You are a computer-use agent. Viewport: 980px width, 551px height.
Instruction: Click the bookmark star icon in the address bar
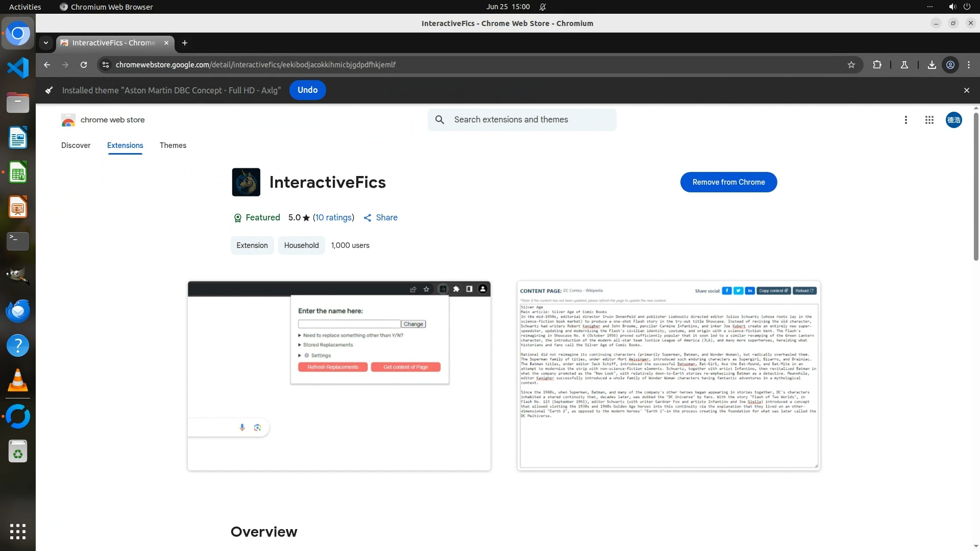point(851,65)
